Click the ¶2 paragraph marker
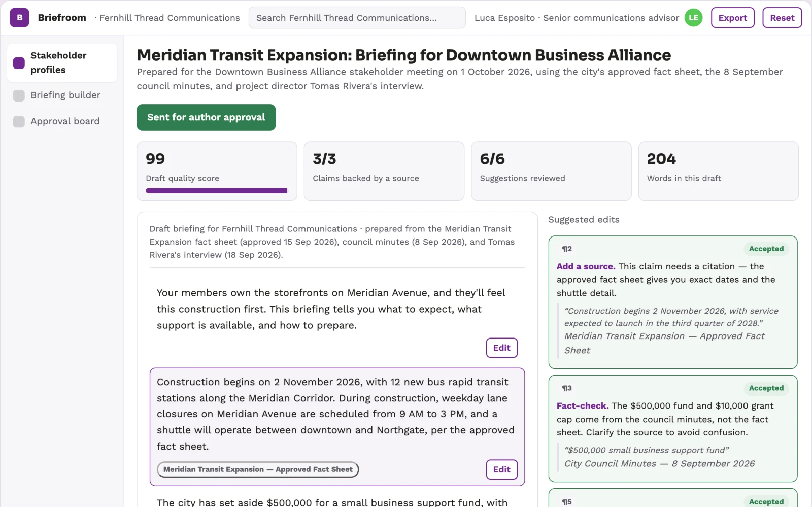The width and height of the screenshot is (812, 507). tap(567, 249)
